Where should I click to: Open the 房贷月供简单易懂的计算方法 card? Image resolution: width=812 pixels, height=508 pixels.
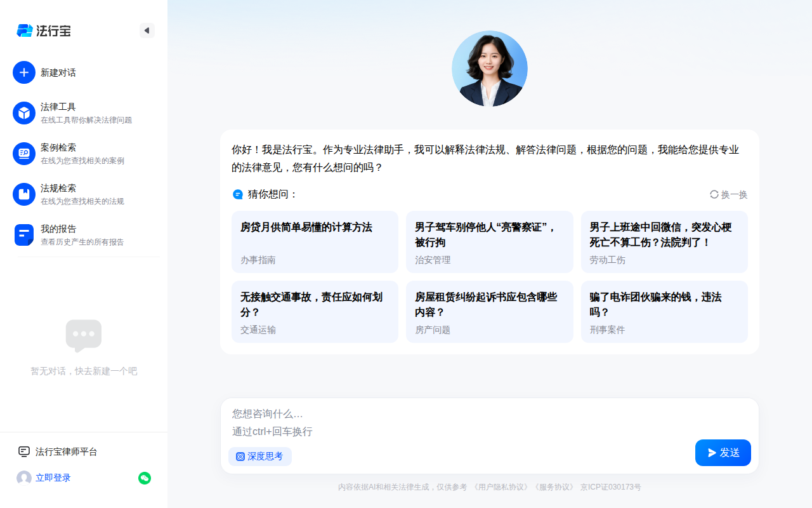tap(315, 242)
